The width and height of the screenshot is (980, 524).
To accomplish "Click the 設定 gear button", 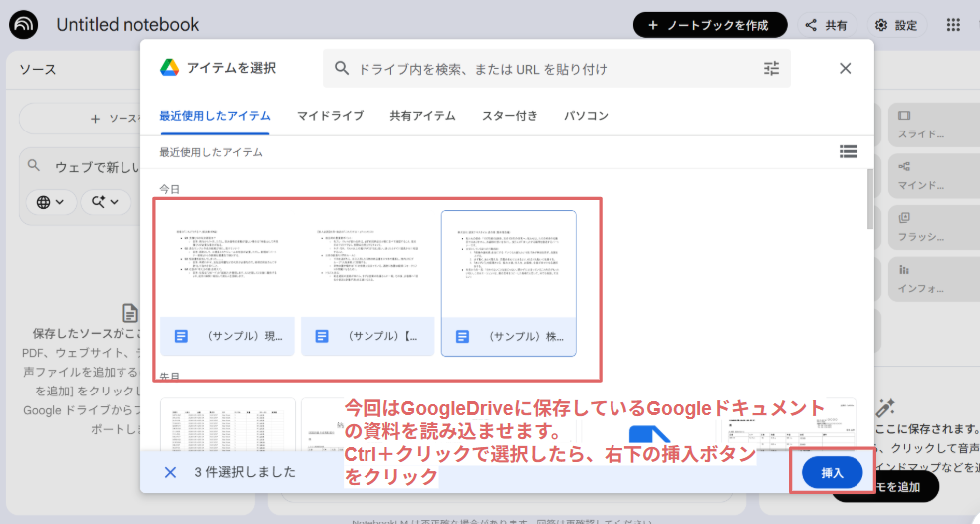I will 895,25.
